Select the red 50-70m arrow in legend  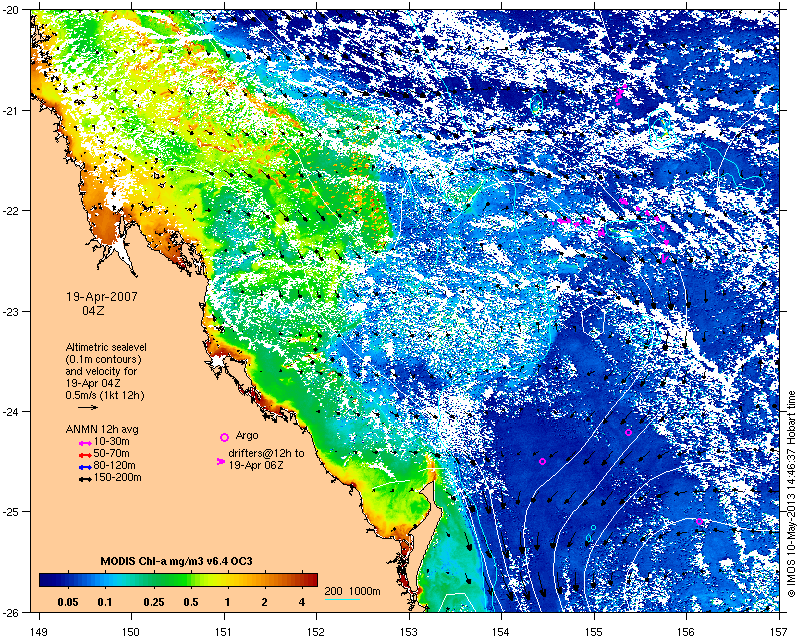coord(85,455)
